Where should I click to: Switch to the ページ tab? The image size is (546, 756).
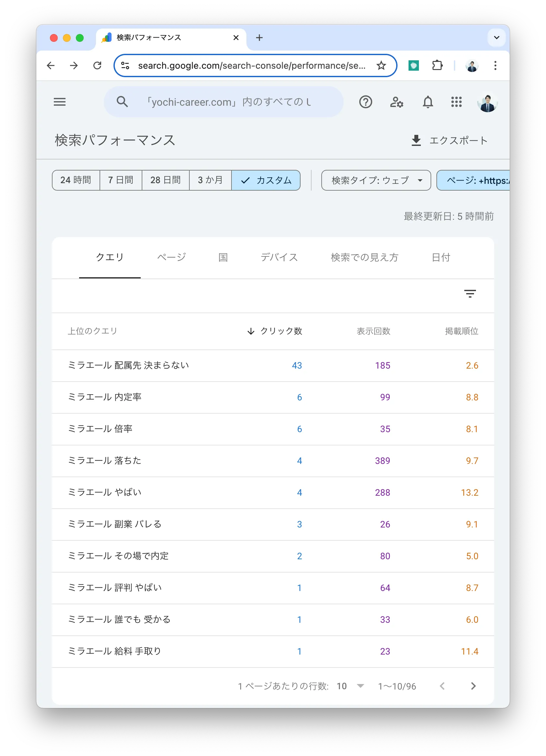pyautogui.click(x=172, y=257)
